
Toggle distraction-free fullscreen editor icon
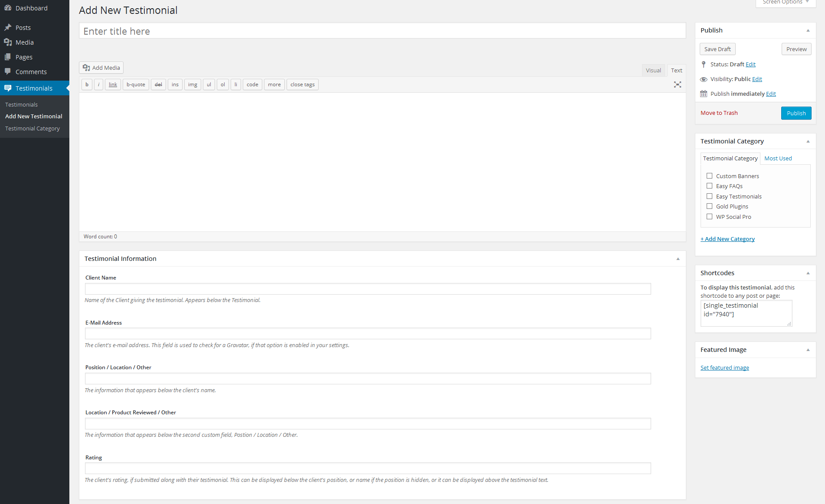[x=677, y=85]
